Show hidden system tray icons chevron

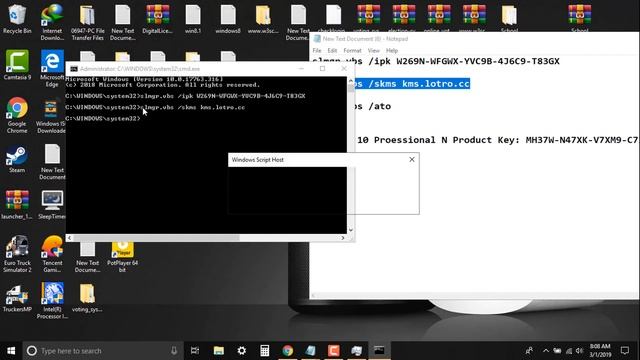[546, 351]
